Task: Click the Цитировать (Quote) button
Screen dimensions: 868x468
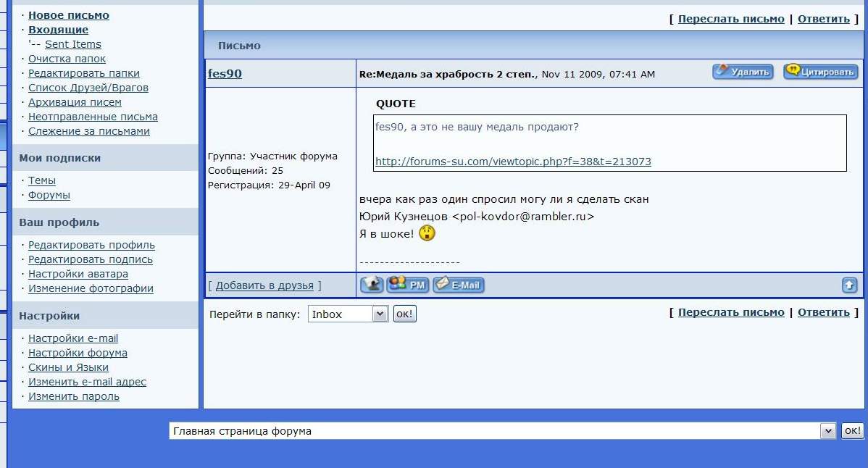Action: [820, 72]
